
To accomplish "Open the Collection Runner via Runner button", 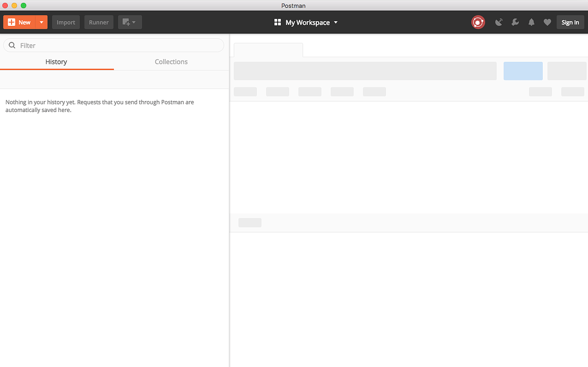I will (98, 22).
